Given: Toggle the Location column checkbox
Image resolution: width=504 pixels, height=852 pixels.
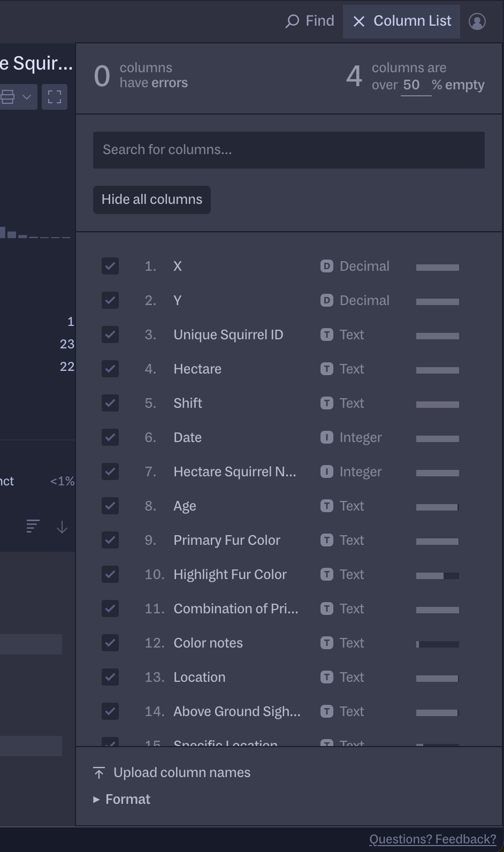Looking at the screenshot, I should pos(110,677).
